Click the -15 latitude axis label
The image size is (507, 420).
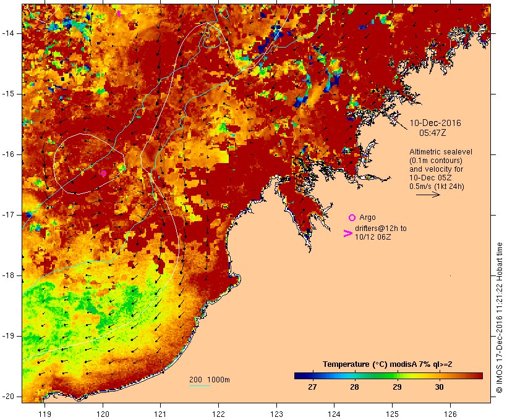pos(8,94)
